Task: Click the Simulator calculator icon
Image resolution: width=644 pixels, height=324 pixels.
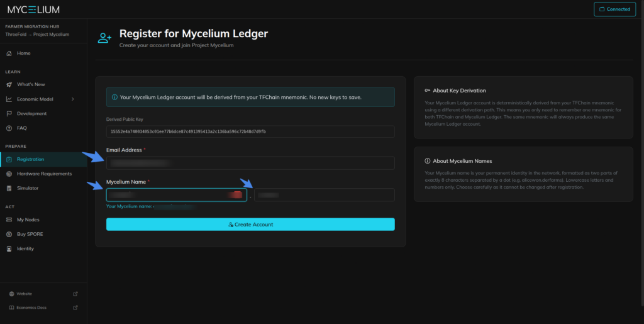Action: (x=9, y=188)
